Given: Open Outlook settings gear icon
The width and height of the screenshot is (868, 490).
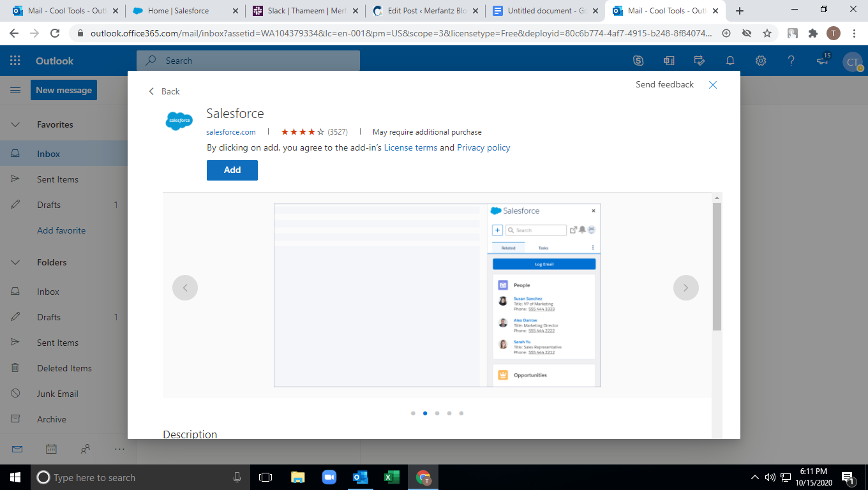Looking at the screenshot, I should [x=761, y=61].
